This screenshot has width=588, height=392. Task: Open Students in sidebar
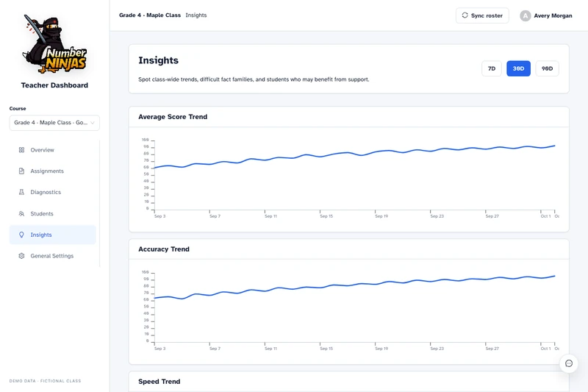coord(52,213)
